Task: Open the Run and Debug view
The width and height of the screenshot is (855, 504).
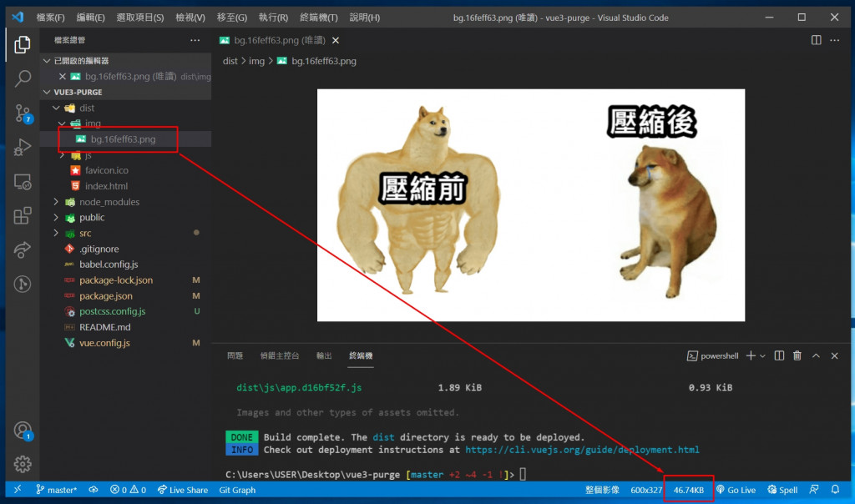Action: (23, 147)
